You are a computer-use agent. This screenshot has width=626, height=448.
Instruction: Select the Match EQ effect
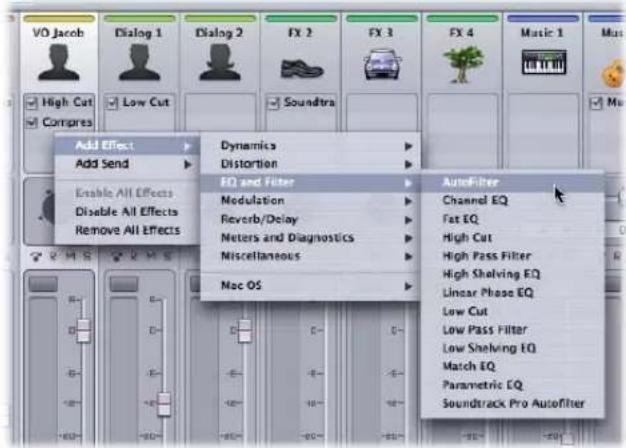point(513,366)
